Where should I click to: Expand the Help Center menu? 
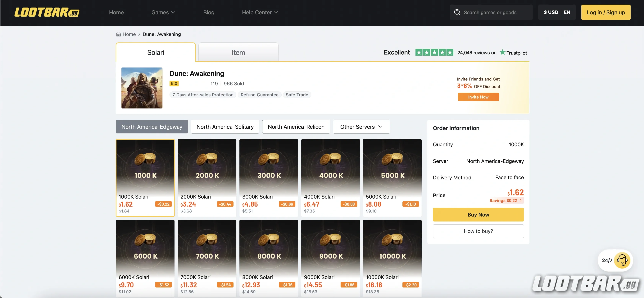point(260,12)
